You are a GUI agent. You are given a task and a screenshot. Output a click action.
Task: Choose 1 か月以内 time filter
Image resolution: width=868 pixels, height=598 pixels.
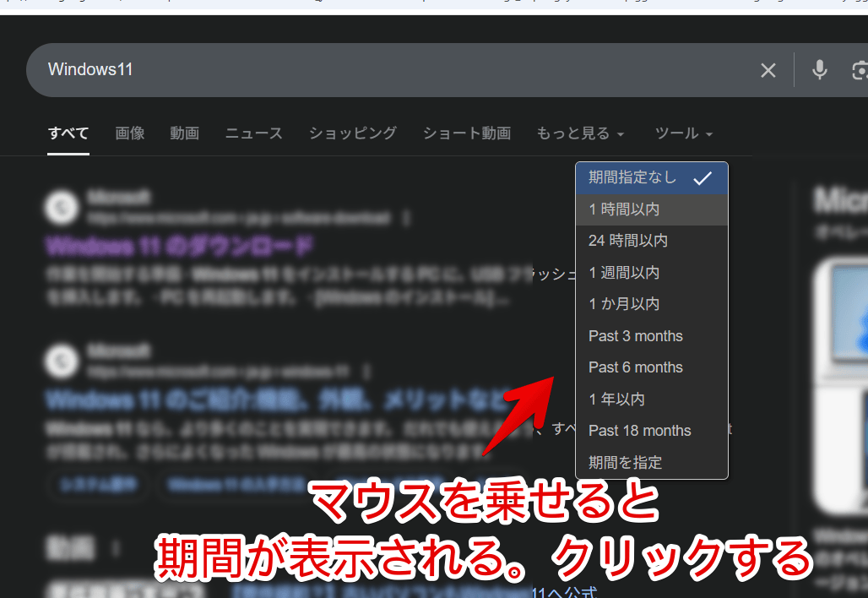[652, 304]
